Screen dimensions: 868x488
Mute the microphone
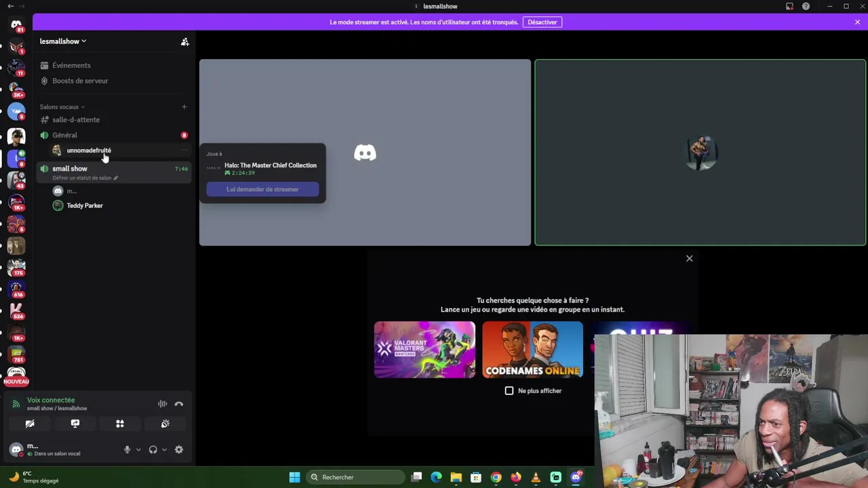(x=127, y=449)
